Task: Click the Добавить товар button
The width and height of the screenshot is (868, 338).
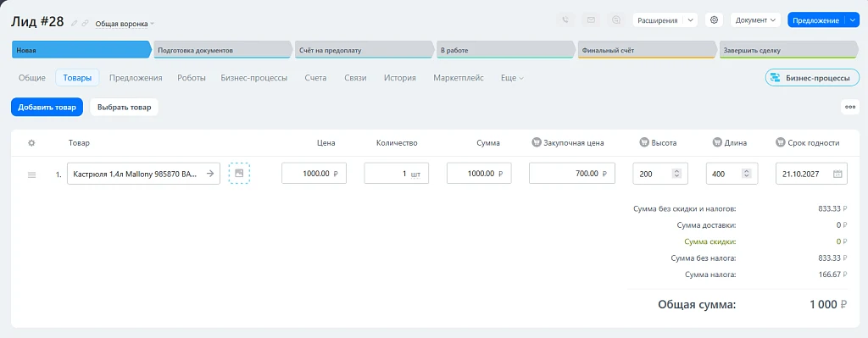Action: (47, 108)
